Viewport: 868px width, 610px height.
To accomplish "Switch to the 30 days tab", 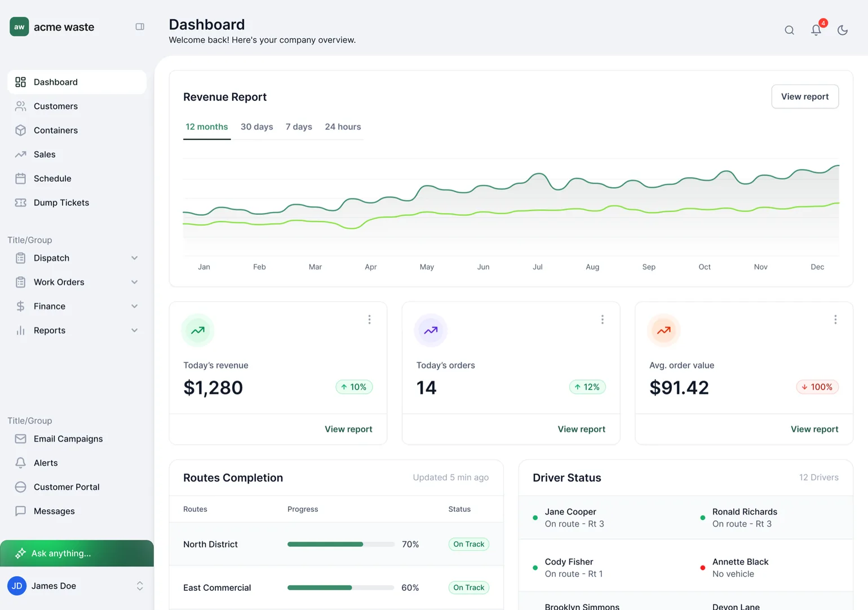I will coord(257,127).
